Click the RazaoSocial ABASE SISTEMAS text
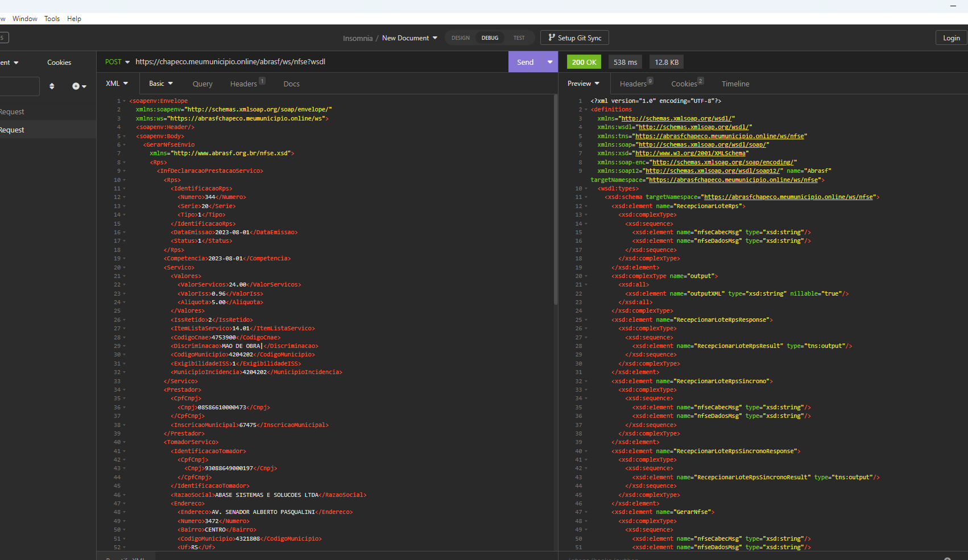Image resolution: width=968 pixels, height=560 pixels. coord(267,495)
